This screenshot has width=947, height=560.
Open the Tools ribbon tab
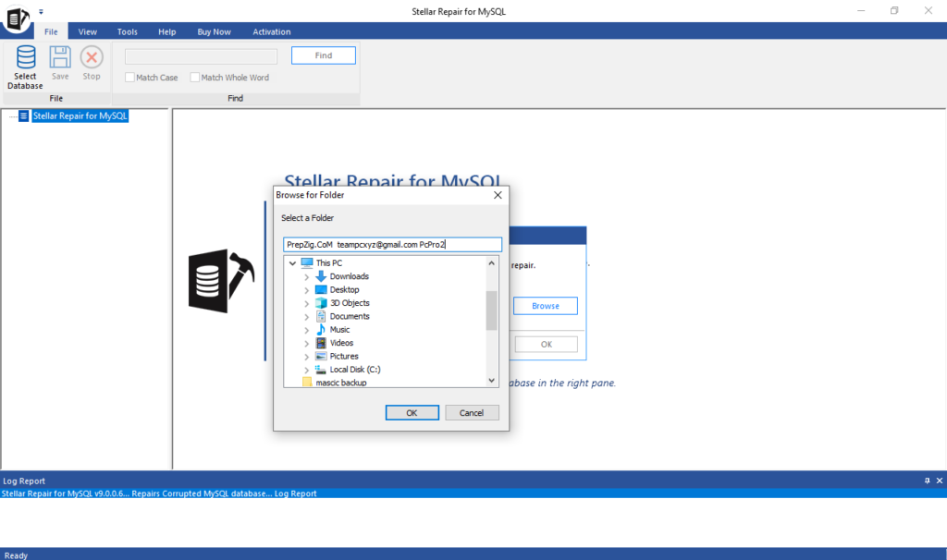128,31
